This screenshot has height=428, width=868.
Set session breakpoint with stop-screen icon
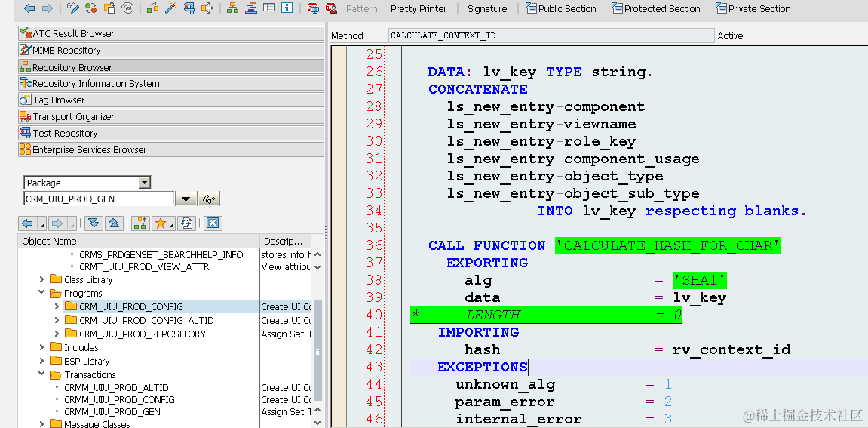pyautogui.click(x=313, y=8)
